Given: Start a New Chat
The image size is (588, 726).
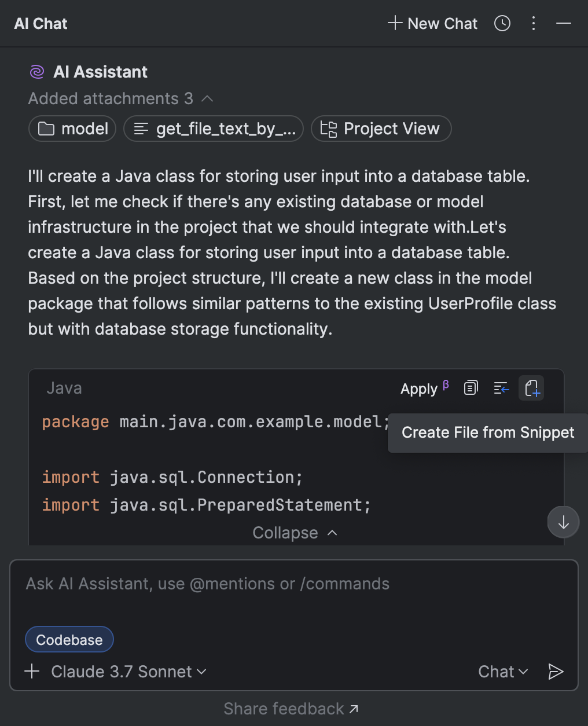Looking at the screenshot, I should (432, 23).
